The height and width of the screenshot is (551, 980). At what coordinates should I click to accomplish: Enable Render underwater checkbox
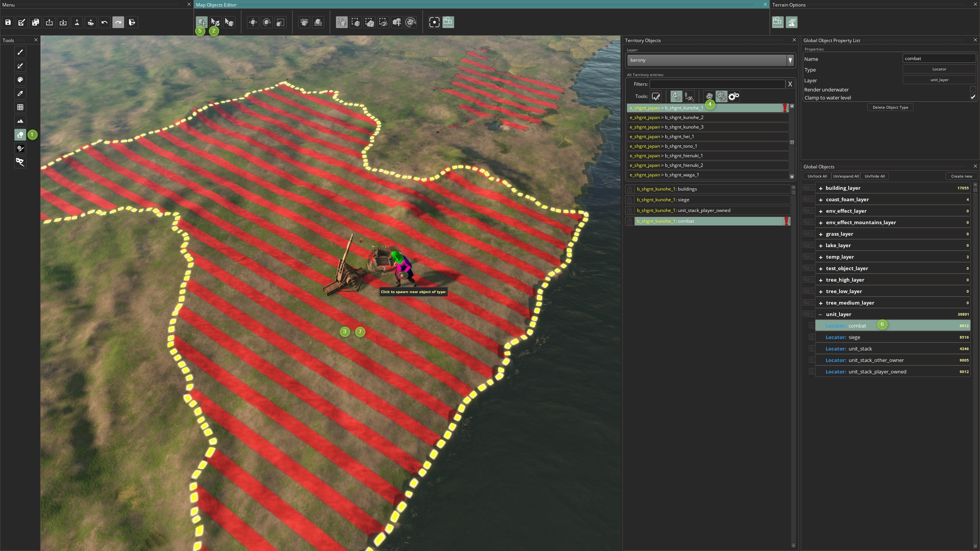click(973, 89)
